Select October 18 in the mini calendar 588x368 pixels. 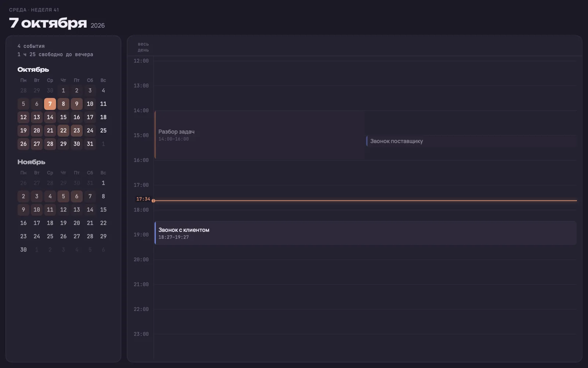coord(103,117)
